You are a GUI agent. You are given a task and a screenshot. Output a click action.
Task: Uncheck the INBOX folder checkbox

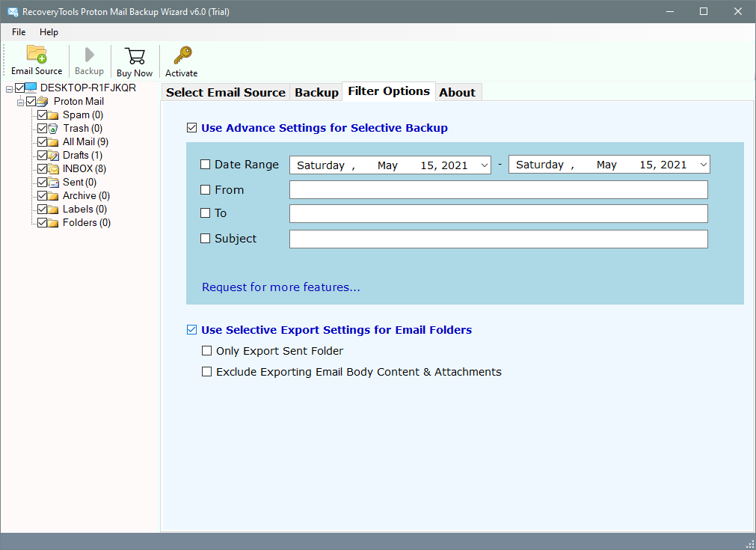coord(43,169)
